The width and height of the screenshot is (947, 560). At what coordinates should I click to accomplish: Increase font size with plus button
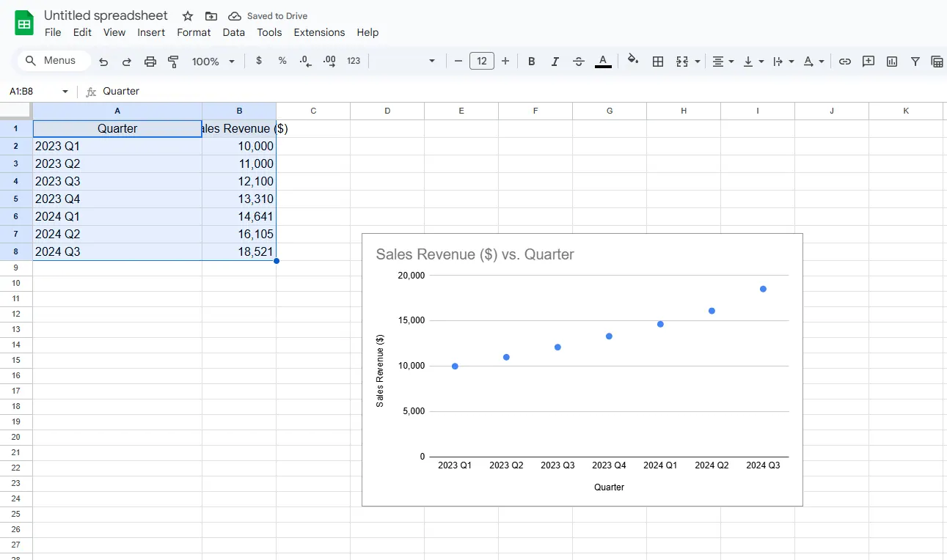(505, 62)
